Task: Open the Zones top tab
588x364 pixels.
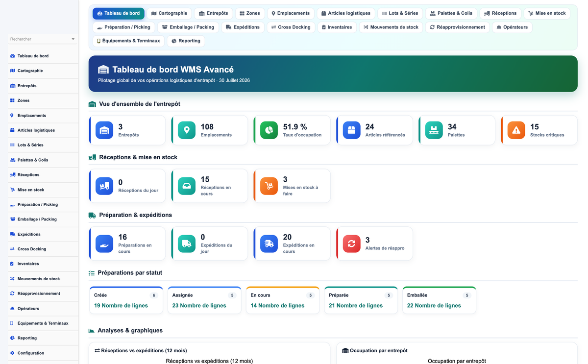Action: coord(250,13)
